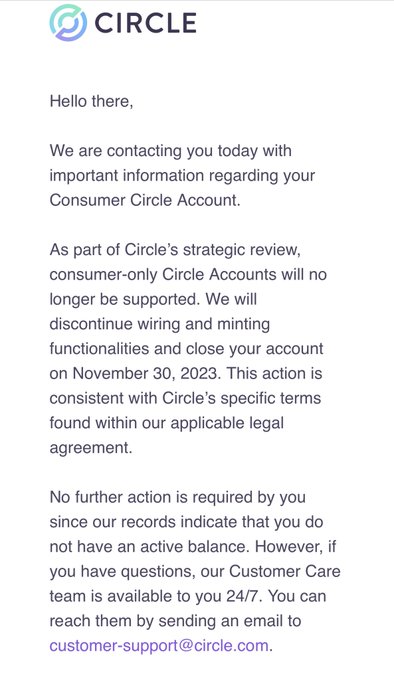
Task: Click the 'longer be supported. We will' line
Action: [x=153, y=299]
